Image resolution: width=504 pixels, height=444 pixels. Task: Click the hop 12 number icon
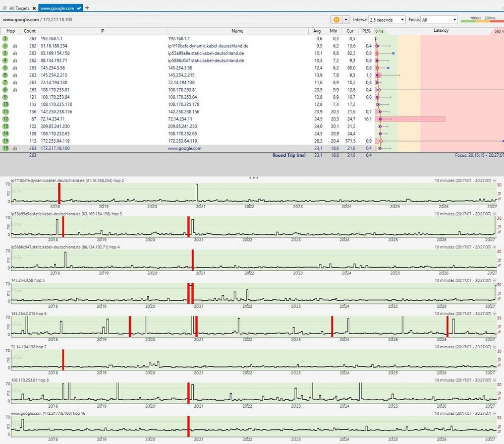coord(6,119)
